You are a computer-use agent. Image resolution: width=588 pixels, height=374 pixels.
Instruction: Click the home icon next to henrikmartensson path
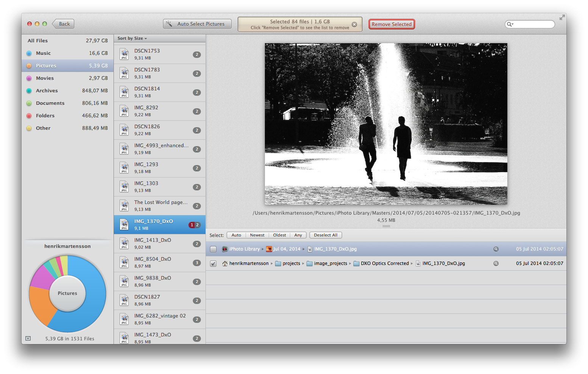pos(225,263)
